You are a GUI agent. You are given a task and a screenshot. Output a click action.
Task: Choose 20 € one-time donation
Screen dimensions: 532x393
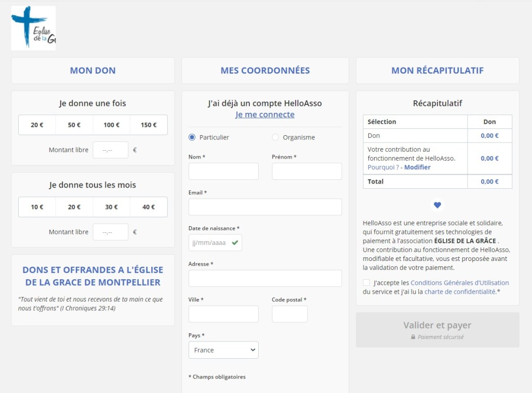coord(37,125)
